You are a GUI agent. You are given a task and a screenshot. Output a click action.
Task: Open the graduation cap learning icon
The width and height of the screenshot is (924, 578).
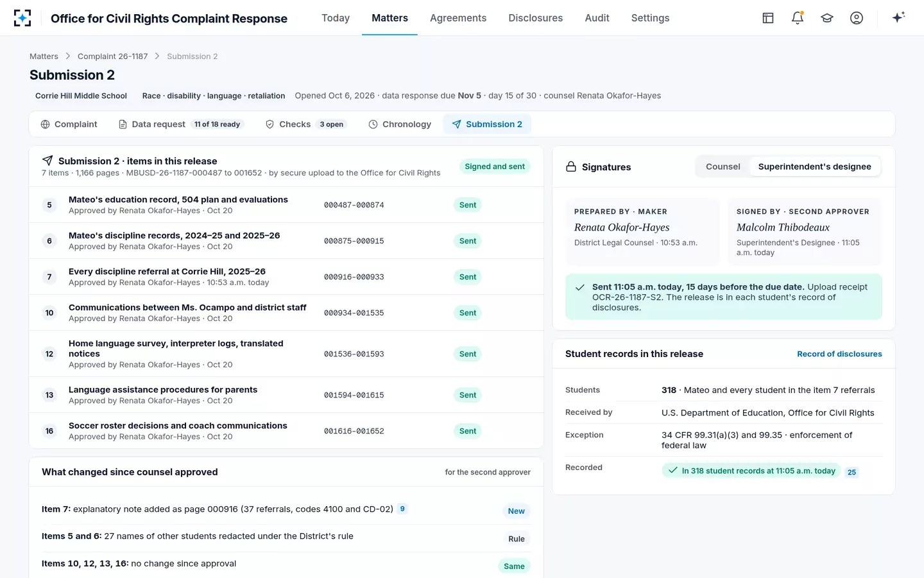coord(827,18)
